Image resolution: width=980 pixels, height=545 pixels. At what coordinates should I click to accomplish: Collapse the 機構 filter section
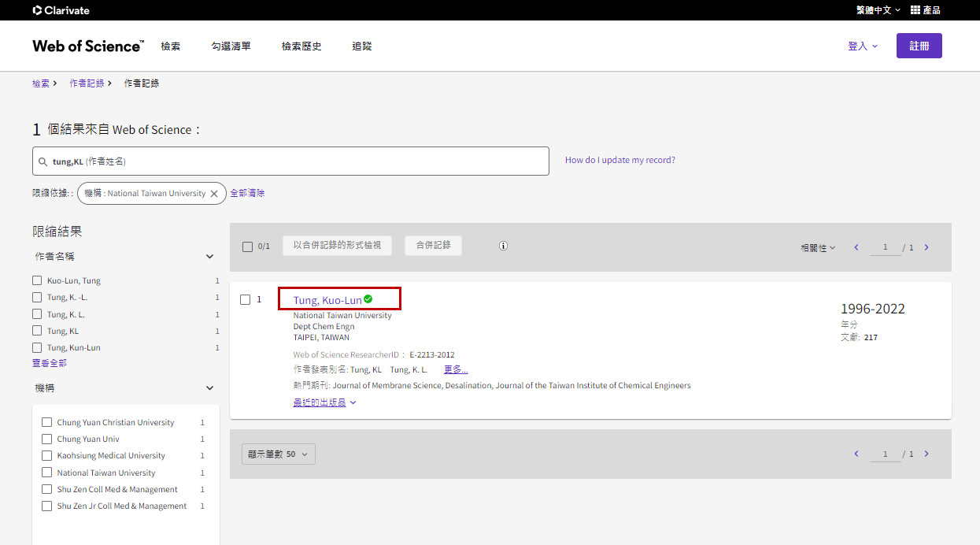pos(210,388)
